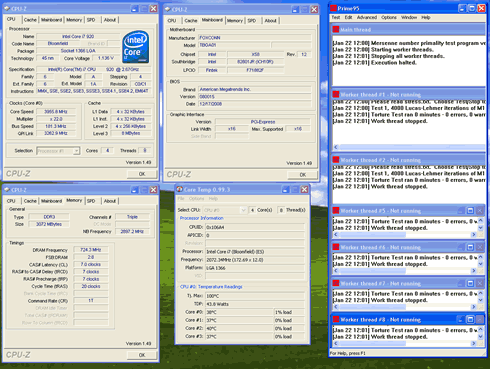Click the BIOS Brand American Megatrends field

[x=255, y=89]
